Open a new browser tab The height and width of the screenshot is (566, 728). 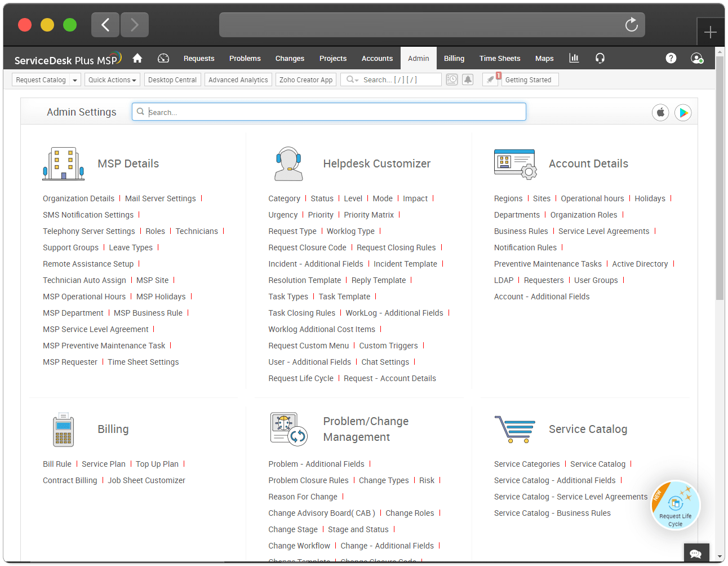710,32
